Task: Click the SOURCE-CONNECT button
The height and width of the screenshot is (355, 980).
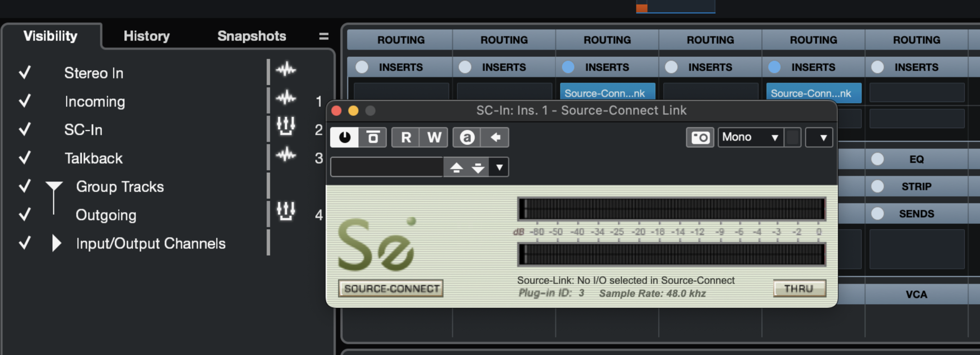Action: 391,288
